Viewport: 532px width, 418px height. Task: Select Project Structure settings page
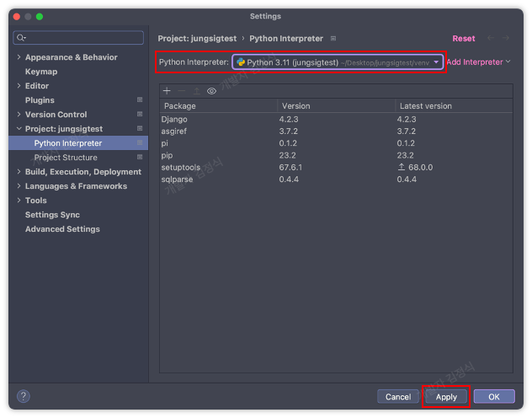click(x=66, y=158)
